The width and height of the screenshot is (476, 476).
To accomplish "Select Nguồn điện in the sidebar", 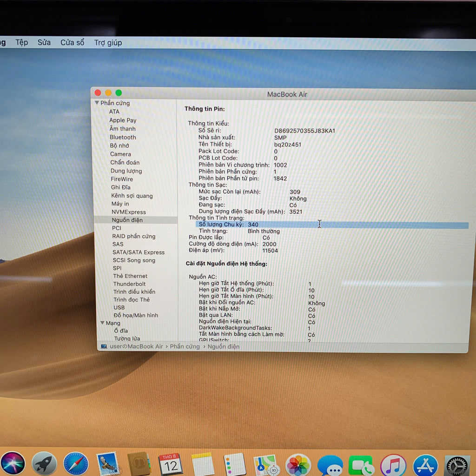I will point(136,220).
